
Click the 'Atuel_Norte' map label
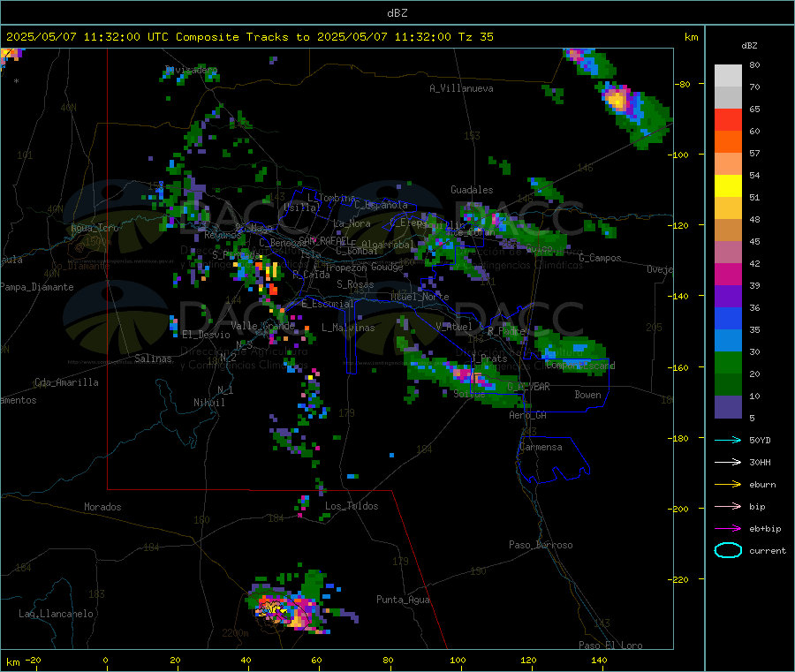(x=420, y=297)
